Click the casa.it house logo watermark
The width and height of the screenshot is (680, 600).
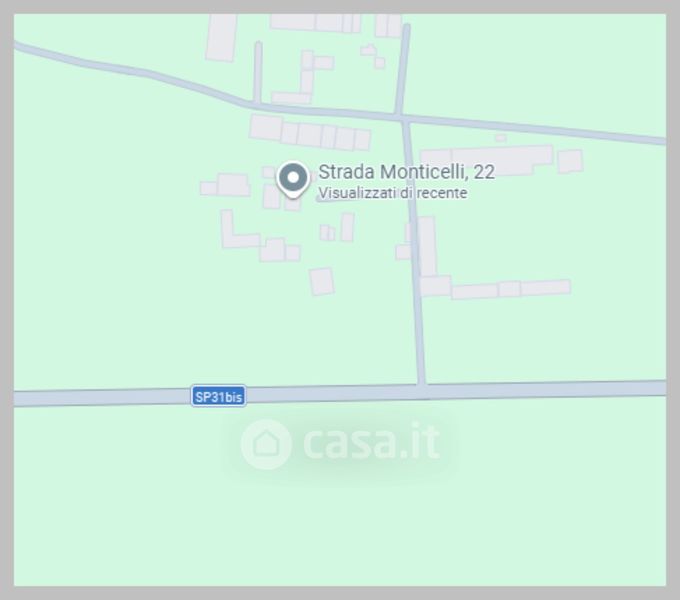pos(266,444)
